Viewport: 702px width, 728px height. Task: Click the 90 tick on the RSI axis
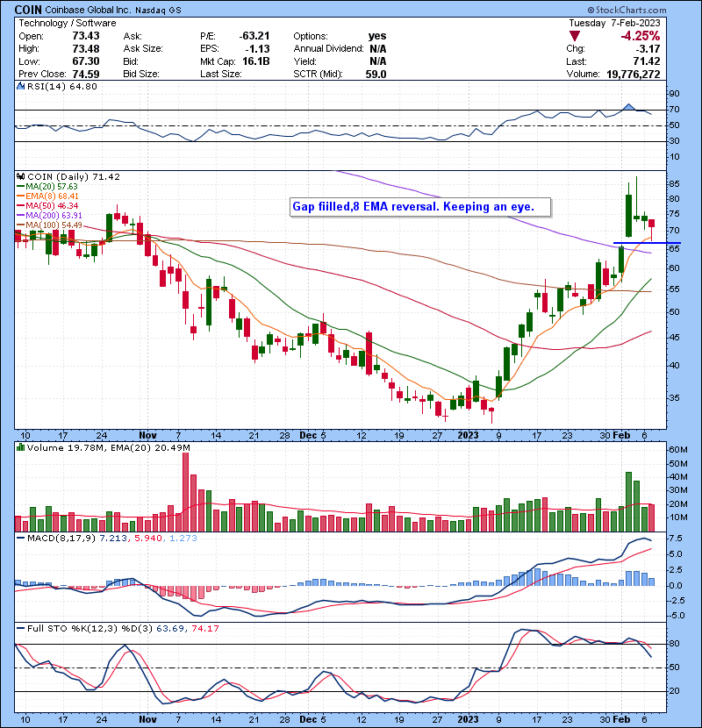coord(674,94)
